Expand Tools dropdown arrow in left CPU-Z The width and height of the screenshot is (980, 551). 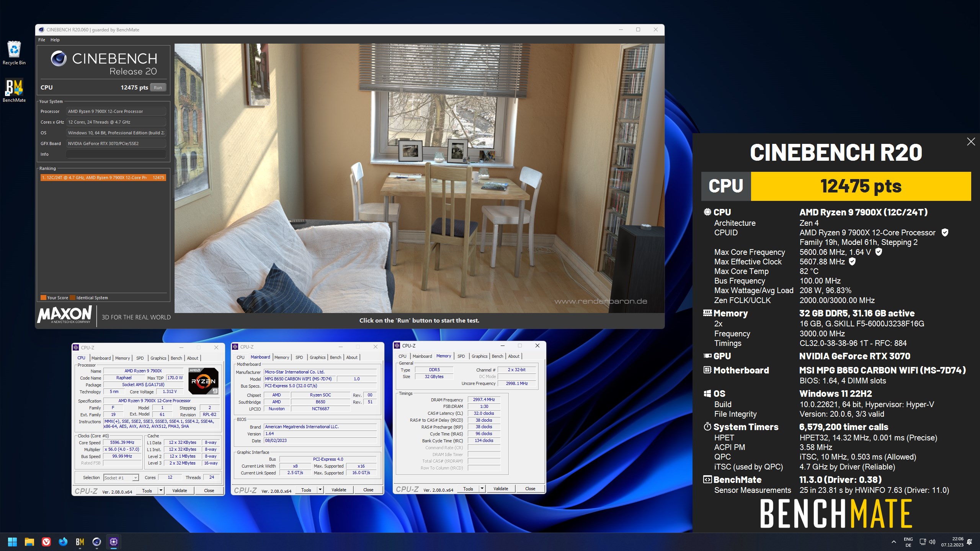click(161, 490)
